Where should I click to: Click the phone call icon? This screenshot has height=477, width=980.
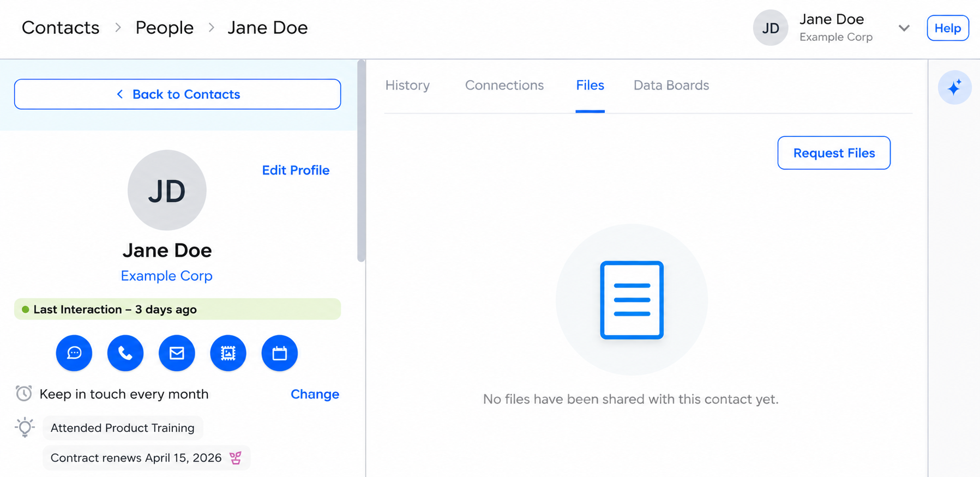[x=125, y=353]
